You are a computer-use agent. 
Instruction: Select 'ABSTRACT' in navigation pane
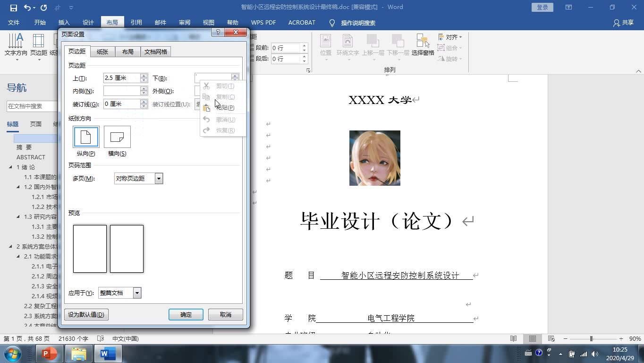(31, 157)
